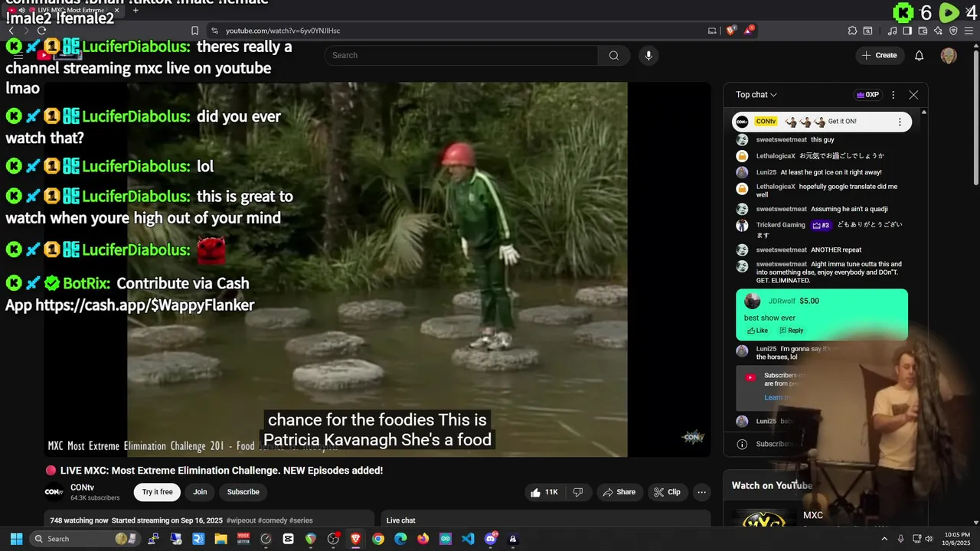980x551 pixels.
Task: Open the 0XP channel points badge
Action: [x=867, y=95]
